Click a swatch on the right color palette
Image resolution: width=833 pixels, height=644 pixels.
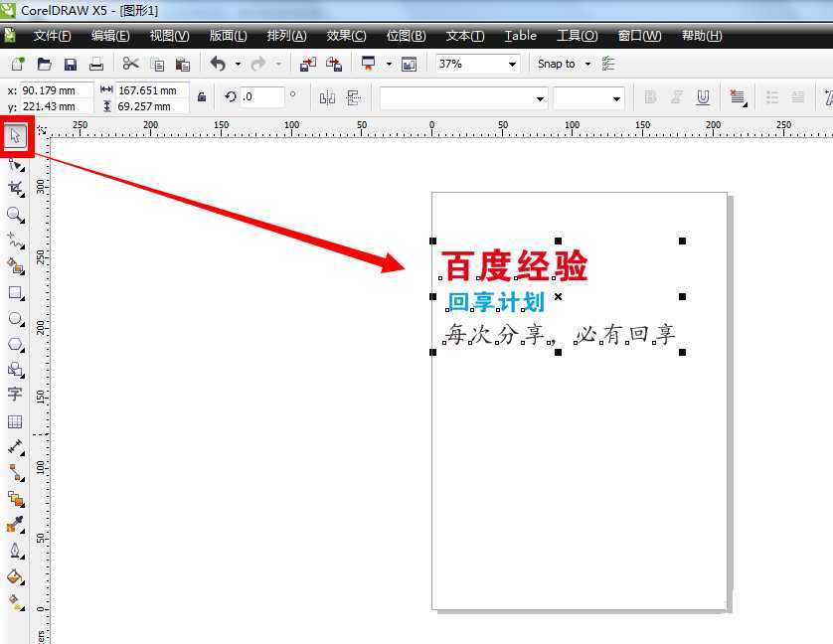click(x=826, y=298)
